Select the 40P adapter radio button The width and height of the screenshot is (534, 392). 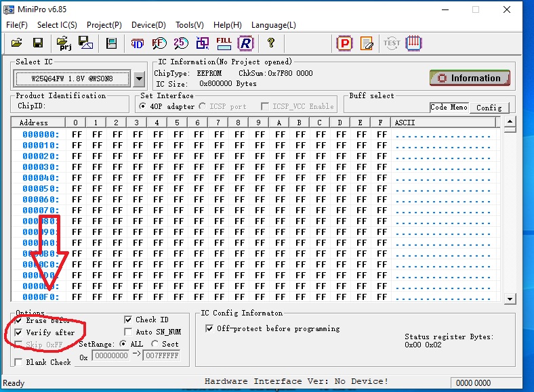click(x=143, y=106)
